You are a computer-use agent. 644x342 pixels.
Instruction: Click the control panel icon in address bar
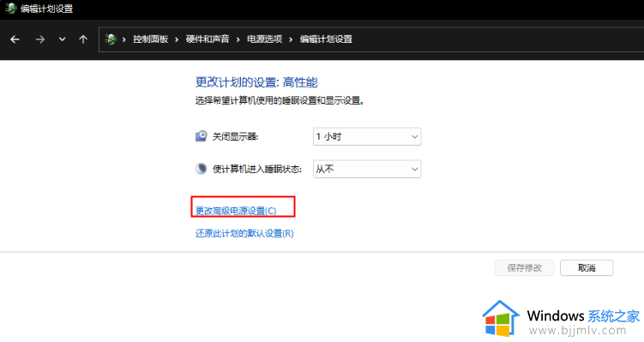pos(111,39)
